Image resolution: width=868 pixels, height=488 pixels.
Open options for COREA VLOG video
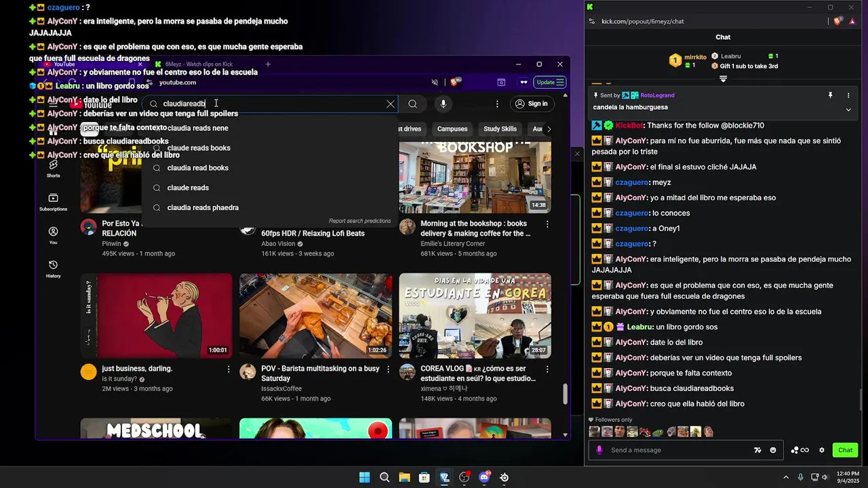547,369
